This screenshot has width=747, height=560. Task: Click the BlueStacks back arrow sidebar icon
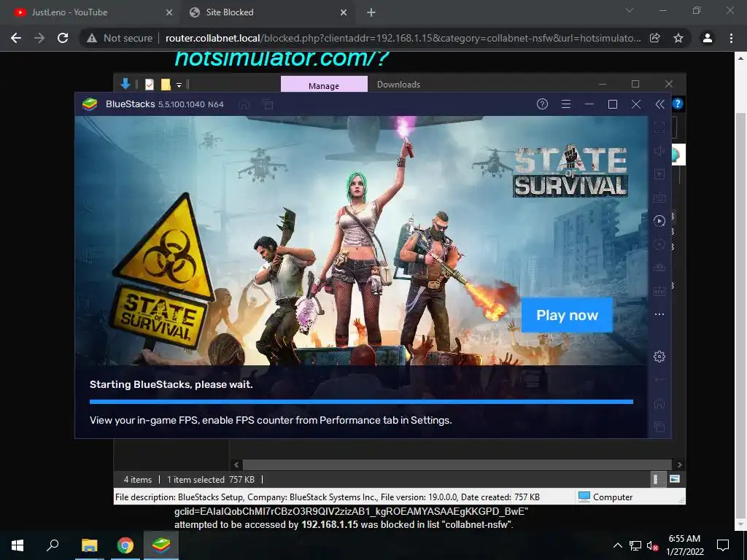659,379
